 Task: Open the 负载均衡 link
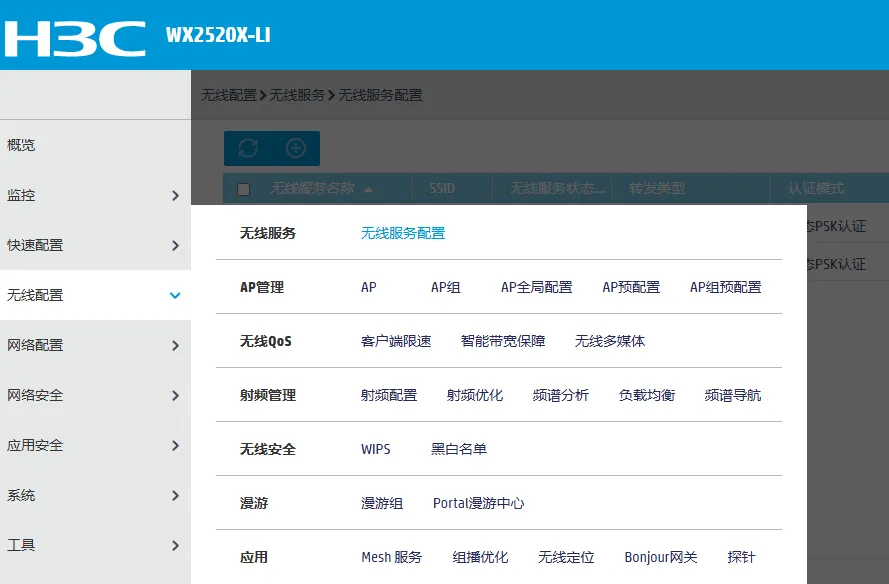coord(647,395)
